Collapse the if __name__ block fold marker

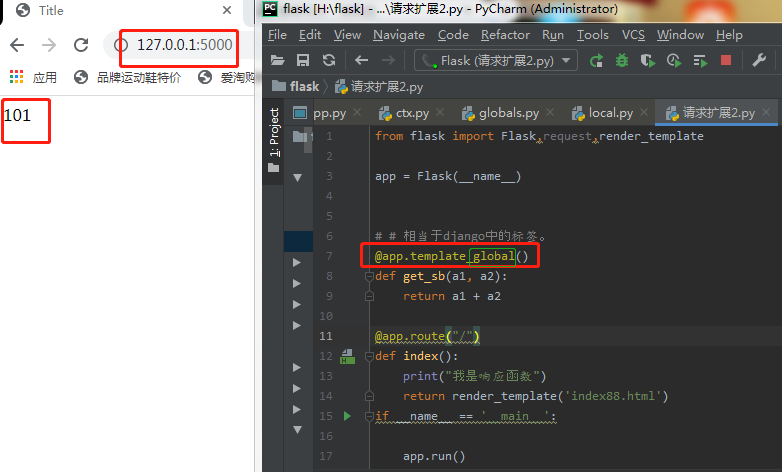tap(369, 416)
